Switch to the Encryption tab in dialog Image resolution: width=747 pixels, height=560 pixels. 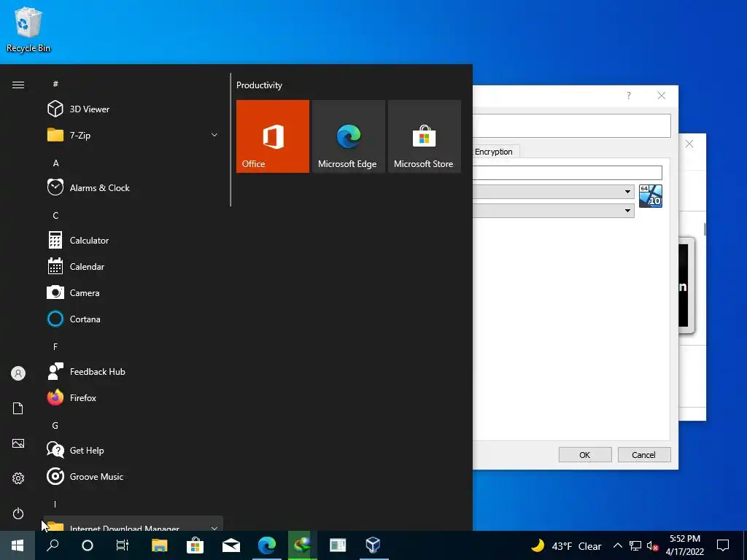(494, 152)
